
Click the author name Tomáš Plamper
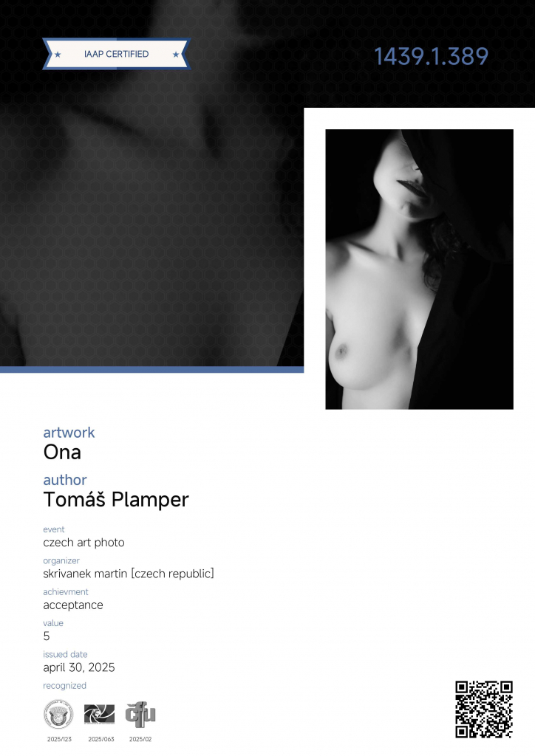coord(116,500)
